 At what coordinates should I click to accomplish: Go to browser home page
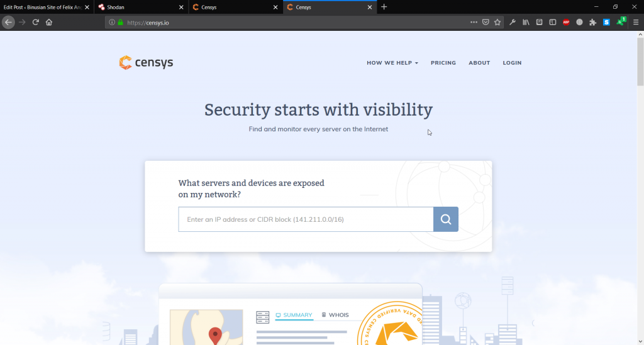point(49,22)
